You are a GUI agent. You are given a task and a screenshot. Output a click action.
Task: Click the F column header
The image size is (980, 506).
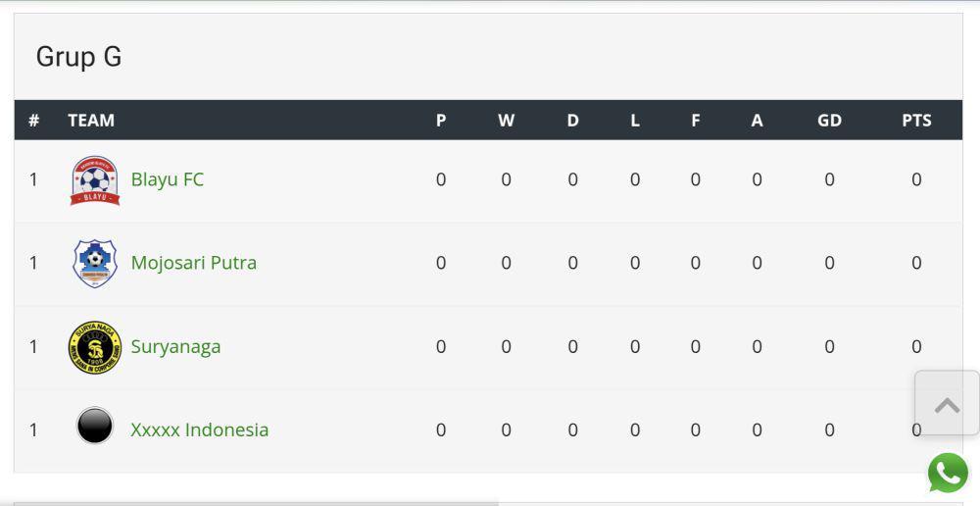(x=695, y=120)
